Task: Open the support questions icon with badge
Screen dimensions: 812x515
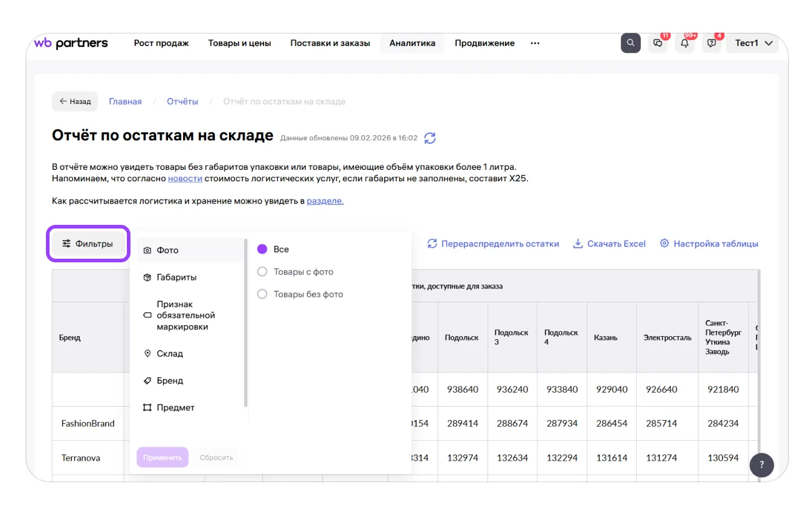Action: point(712,44)
